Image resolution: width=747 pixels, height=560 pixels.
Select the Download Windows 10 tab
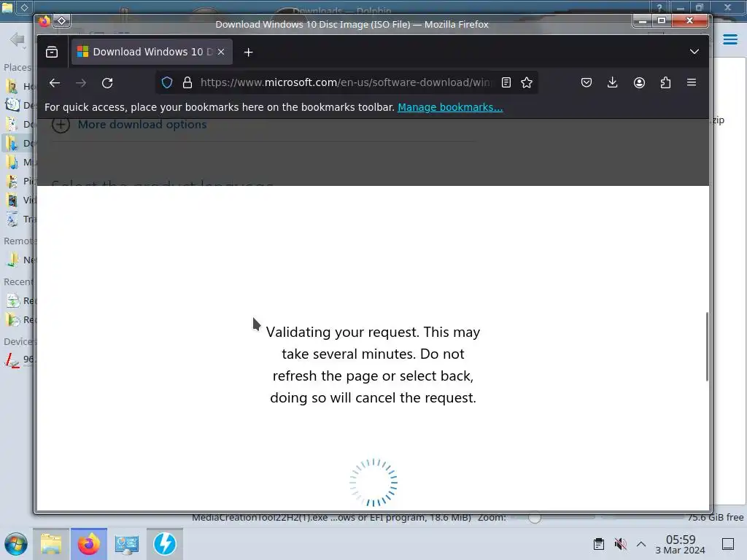tap(152, 52)
